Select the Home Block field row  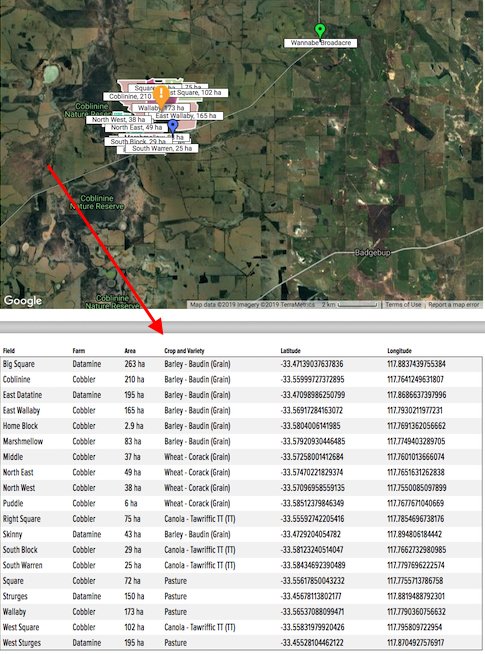pyautogui.click(x=242, y=426)
